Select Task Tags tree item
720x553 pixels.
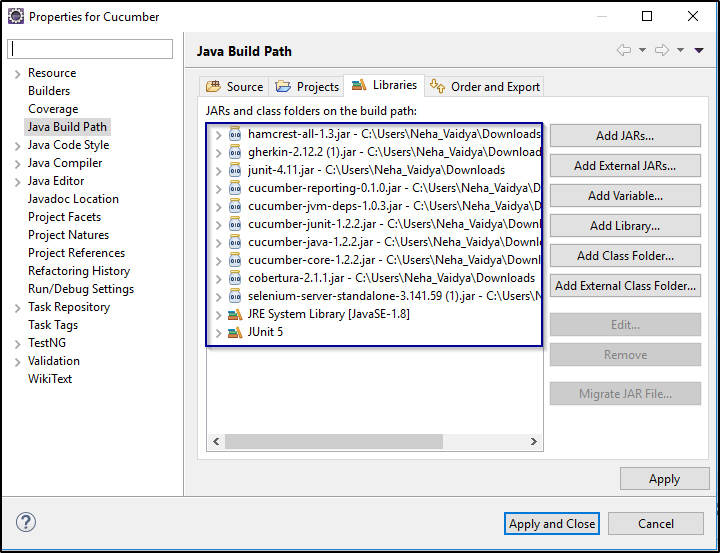click(53, 325)
